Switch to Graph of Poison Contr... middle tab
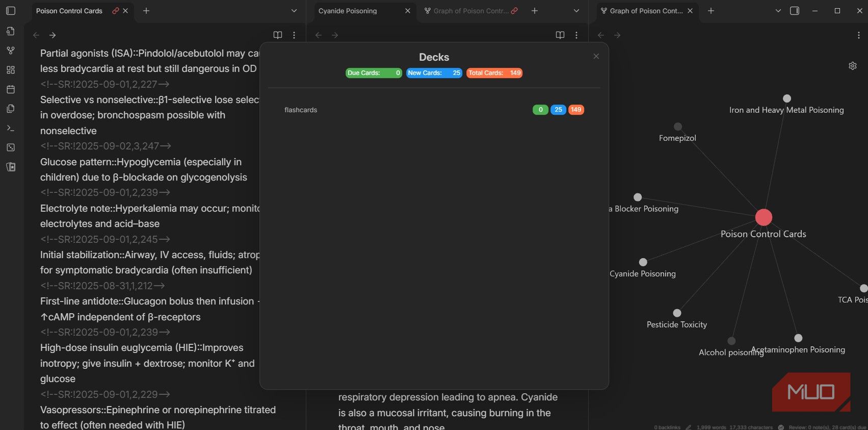Viewport: 868px width, 430px height. [x=470, y=11]
